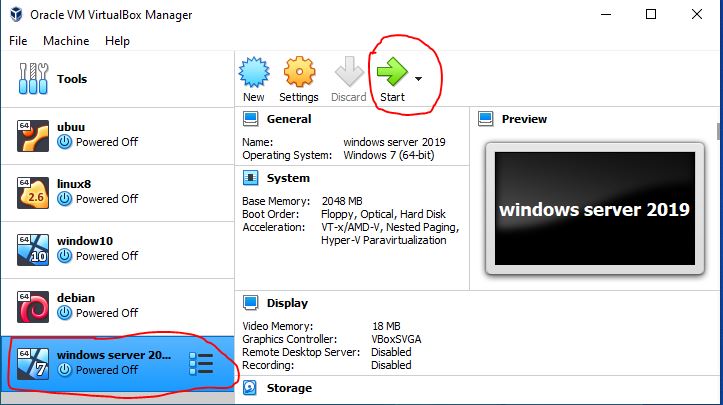Click the Storage section disk icon

pos(250,388)
